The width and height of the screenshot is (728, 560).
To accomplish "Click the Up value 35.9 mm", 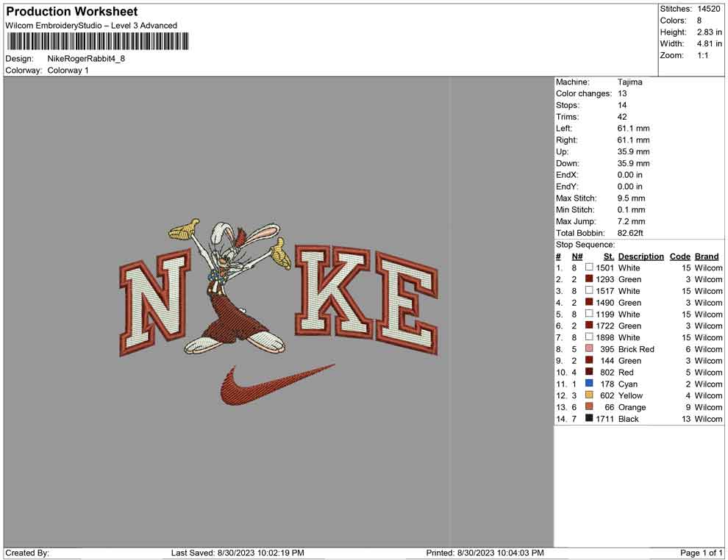I will (x=633, y=151).
